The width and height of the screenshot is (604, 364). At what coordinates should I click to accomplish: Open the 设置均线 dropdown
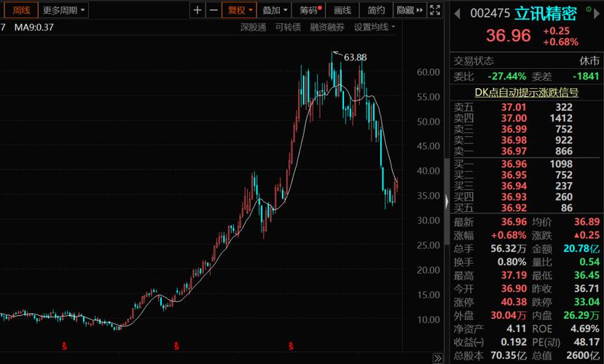[374, 27]
